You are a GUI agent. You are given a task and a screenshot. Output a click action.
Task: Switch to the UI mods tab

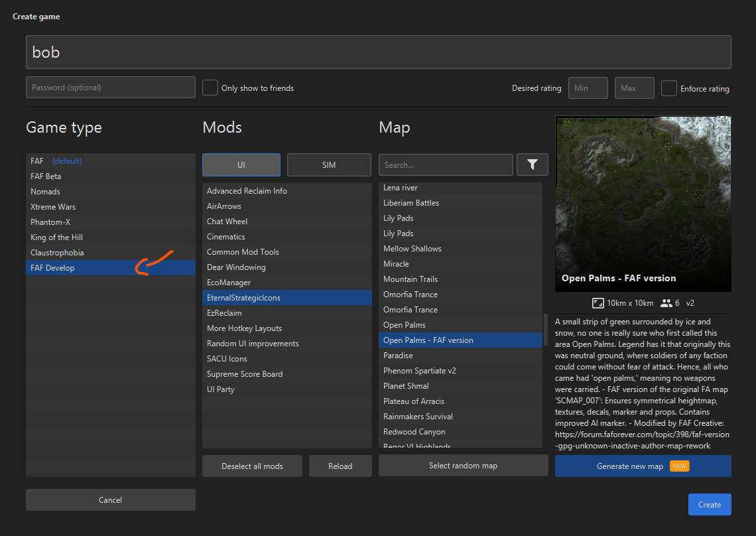point(241,165)
